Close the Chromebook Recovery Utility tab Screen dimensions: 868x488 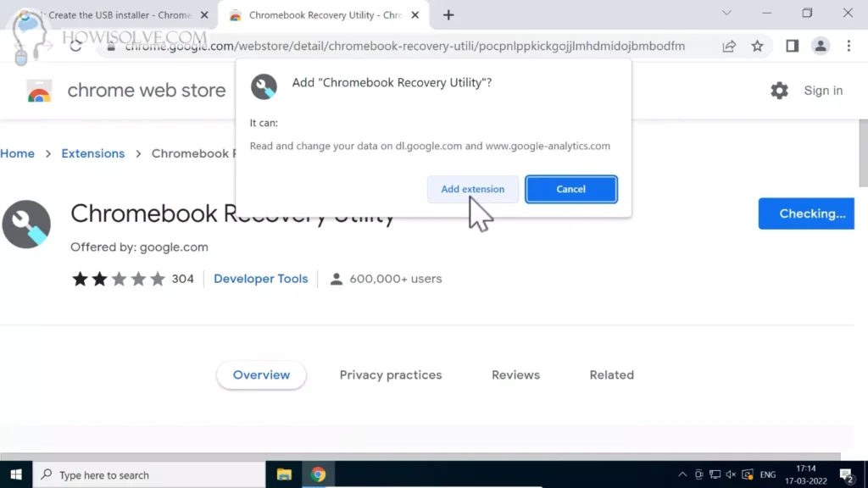click(415, 15)
